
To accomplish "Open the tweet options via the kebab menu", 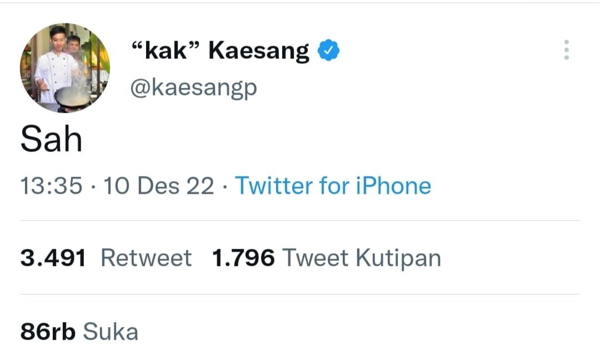I will (x=566, y=50).
